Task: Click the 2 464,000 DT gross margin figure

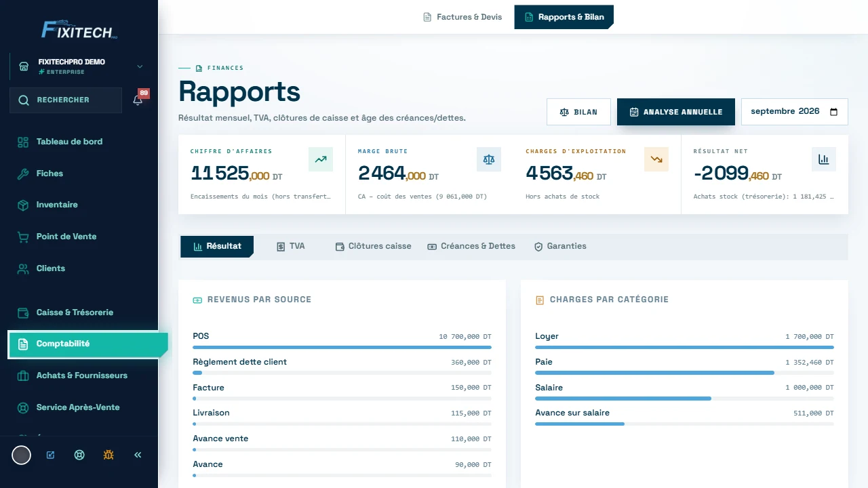Action: pyautogui.click(x=398, y=174)
